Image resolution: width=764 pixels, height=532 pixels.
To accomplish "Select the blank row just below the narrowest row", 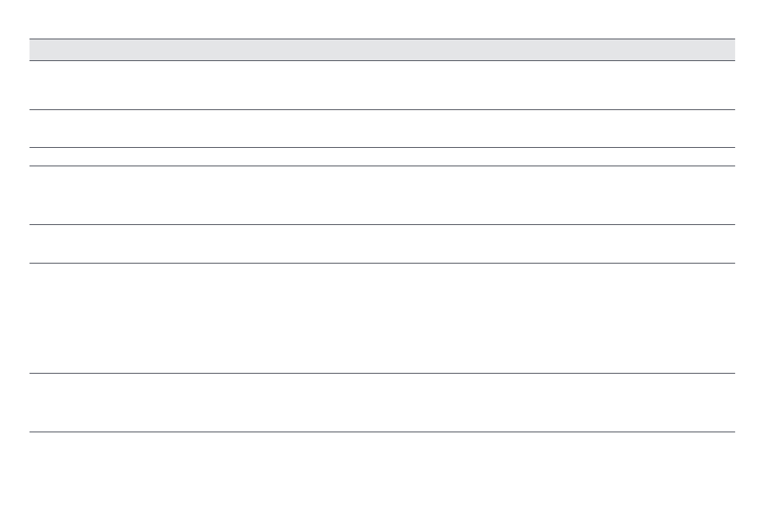I will coord(382,195).
